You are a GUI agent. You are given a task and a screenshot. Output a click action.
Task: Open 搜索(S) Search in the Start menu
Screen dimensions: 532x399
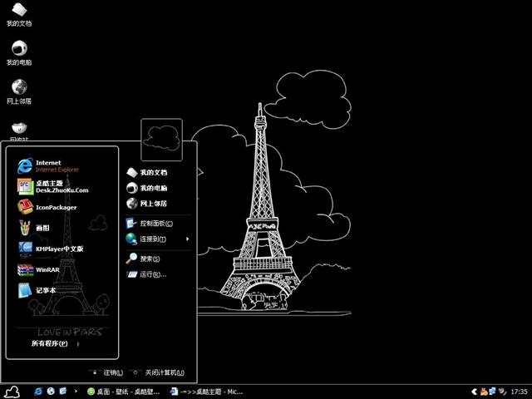(143, 259)
